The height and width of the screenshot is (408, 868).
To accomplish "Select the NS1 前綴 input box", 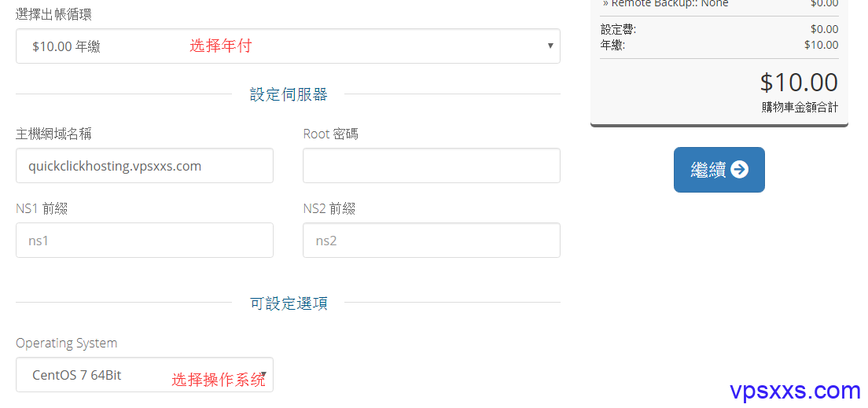I will (145, 241).
